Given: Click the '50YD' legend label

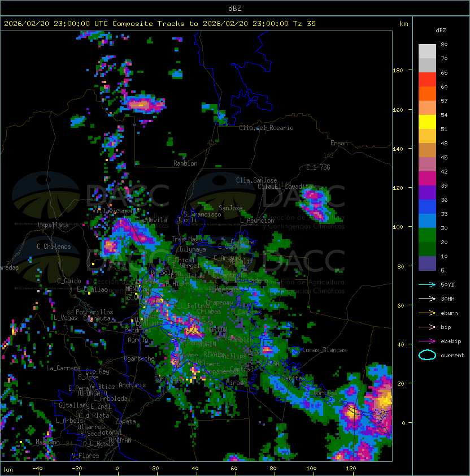Looking at the screenshot, I should coord(447,285).
